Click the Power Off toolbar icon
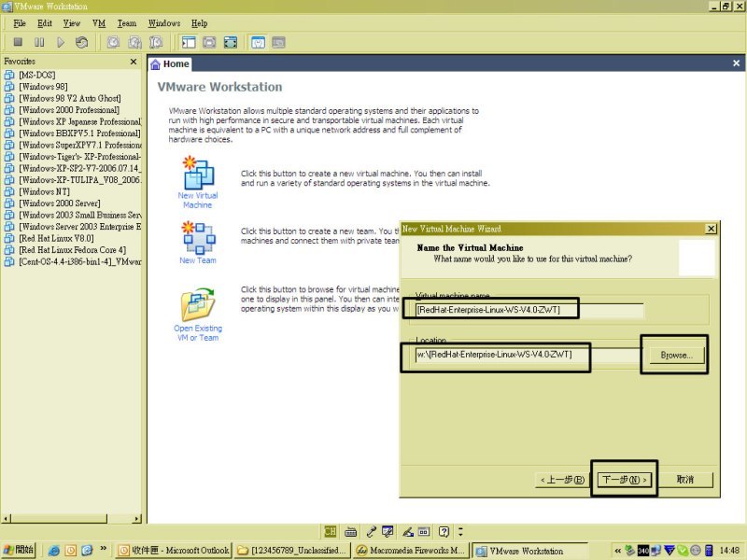Screen dimensions: 747x560 tap(18, 42)
